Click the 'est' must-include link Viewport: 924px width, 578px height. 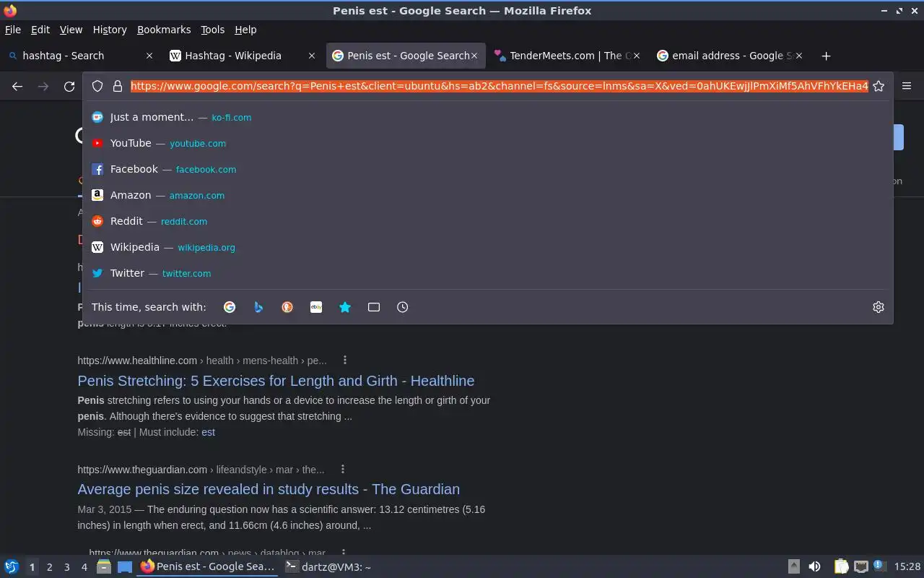pos(208,432)
